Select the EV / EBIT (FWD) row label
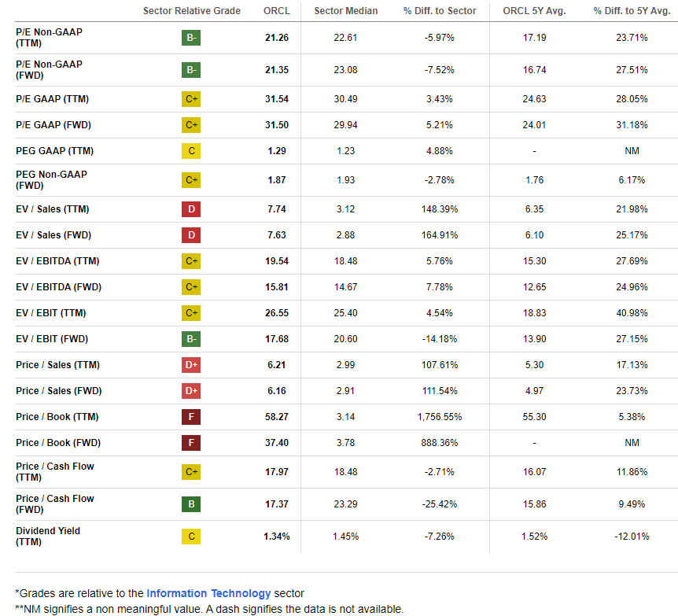The width and height of the screenshot is (678, 616). click(52, 339)
